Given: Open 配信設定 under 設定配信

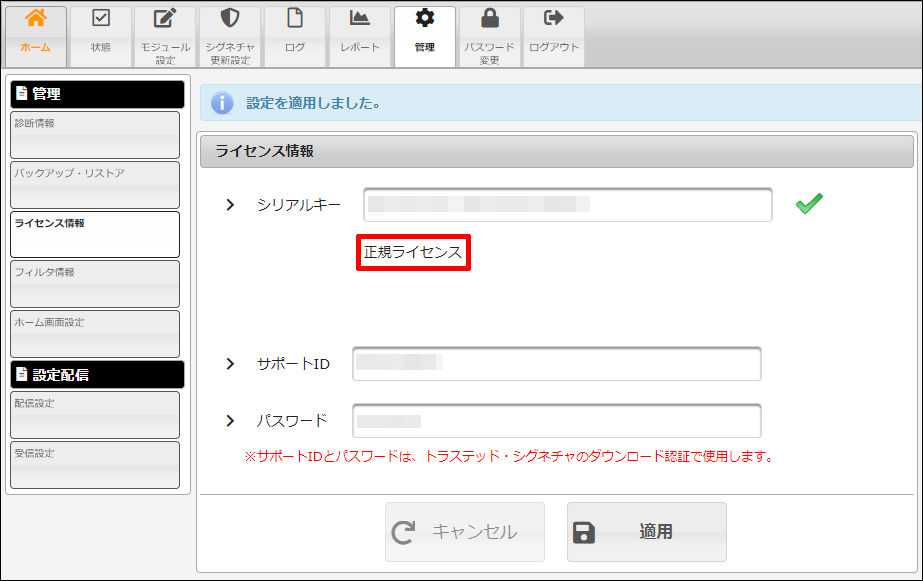Looking at the screenshot, I should click(x=95, y=415).
